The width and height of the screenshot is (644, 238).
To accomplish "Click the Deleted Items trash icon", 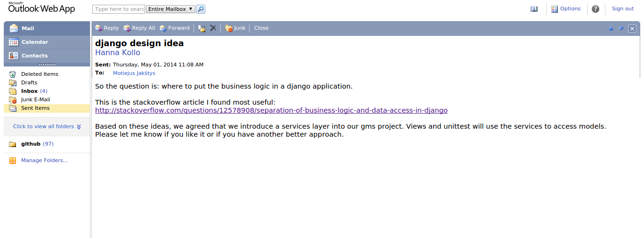I will point(13,74).
